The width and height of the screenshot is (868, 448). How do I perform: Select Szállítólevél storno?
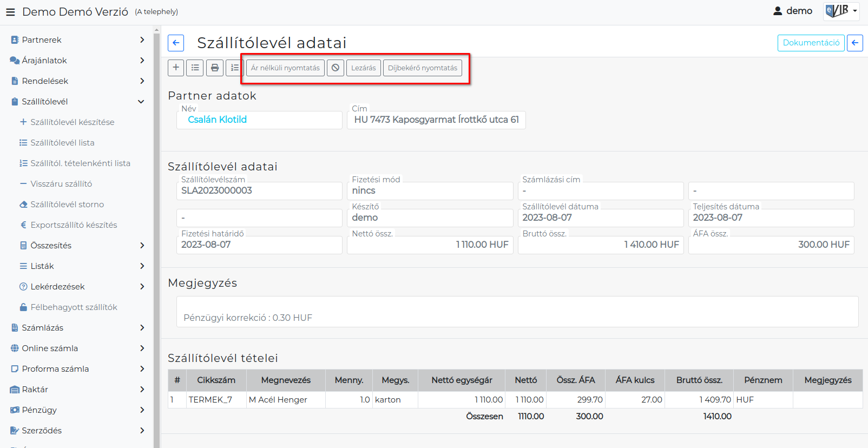click(67, 204)
